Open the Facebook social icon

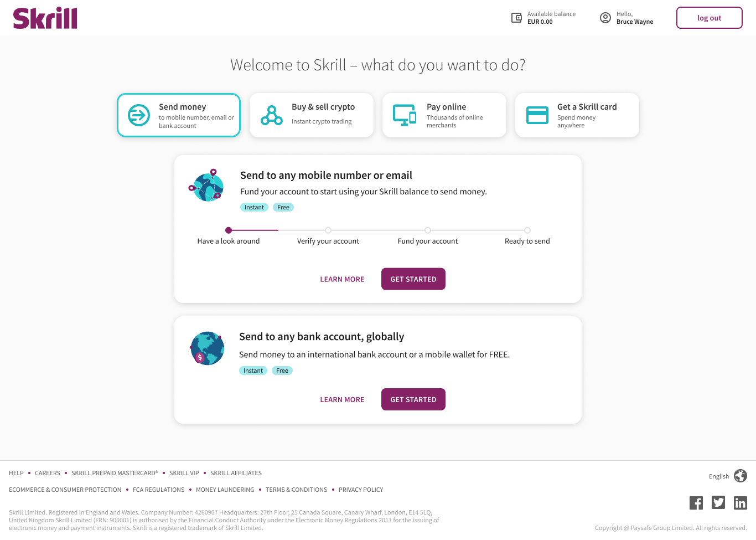696,503
